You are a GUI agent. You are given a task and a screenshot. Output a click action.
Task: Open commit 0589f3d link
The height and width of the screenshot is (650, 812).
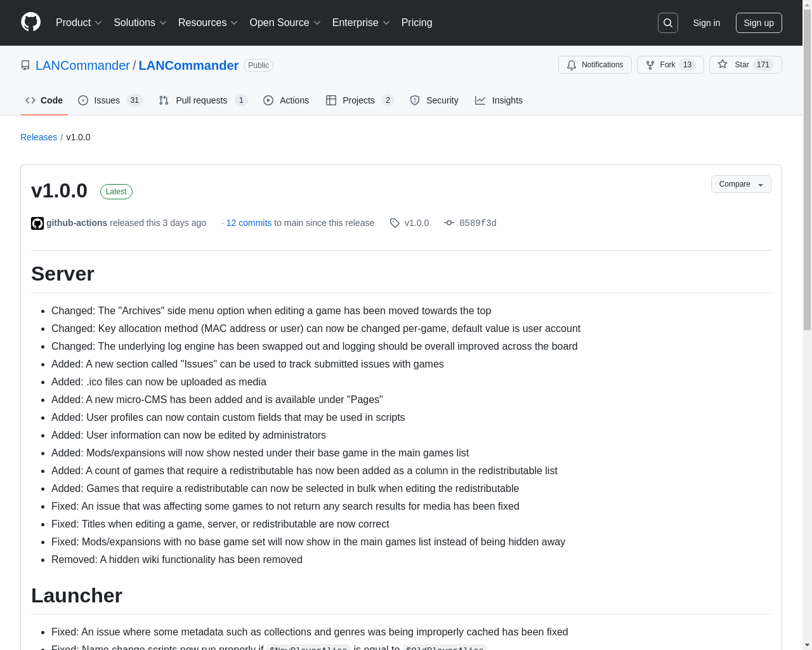point(478,223)
